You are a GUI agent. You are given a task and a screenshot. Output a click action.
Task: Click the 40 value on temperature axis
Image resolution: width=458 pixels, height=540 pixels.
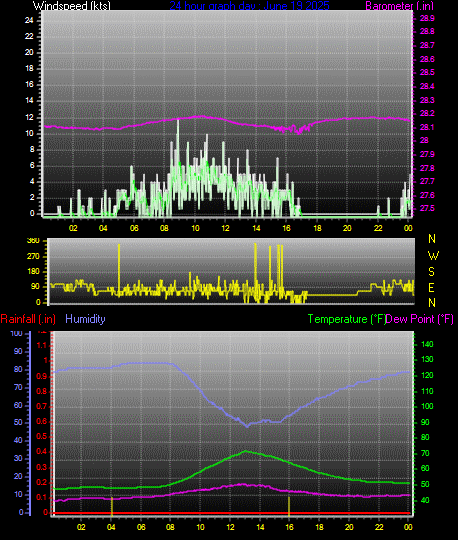point(425,500)
